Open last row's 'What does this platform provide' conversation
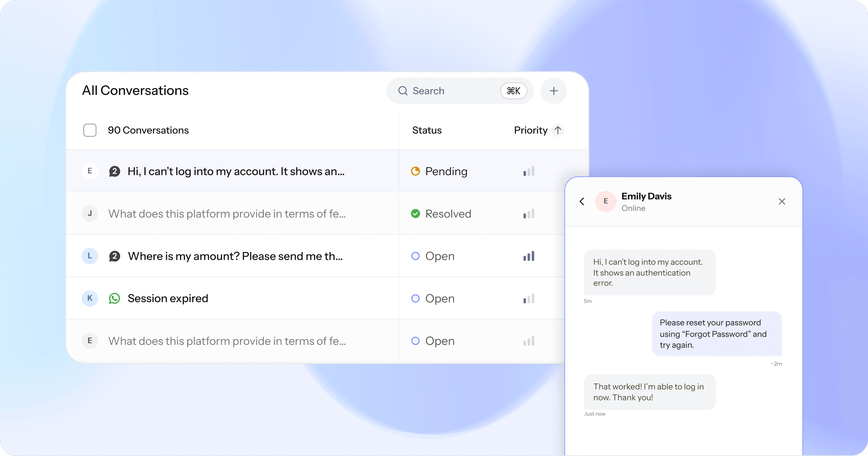Viewport: 868px width, 456px height. pos(227,341)
